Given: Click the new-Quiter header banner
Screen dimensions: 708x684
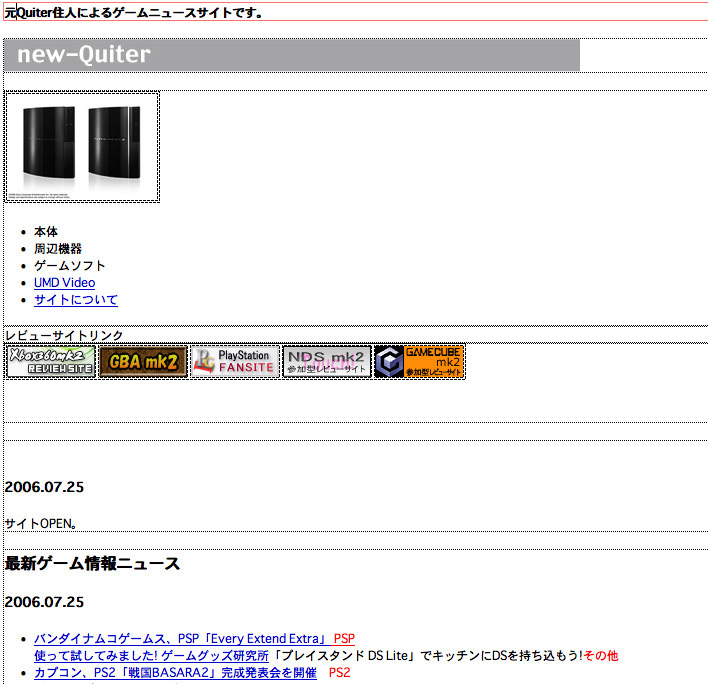Looking at the screenshot, I should tap(292, 55).
